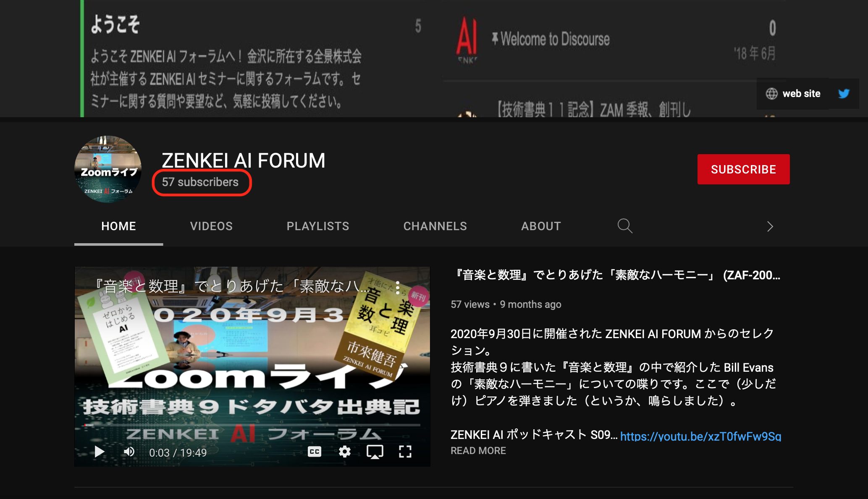The height and width of the screenshot is (499, 868).
Task: Click the channel search magnifier icon
Action: 625,226
